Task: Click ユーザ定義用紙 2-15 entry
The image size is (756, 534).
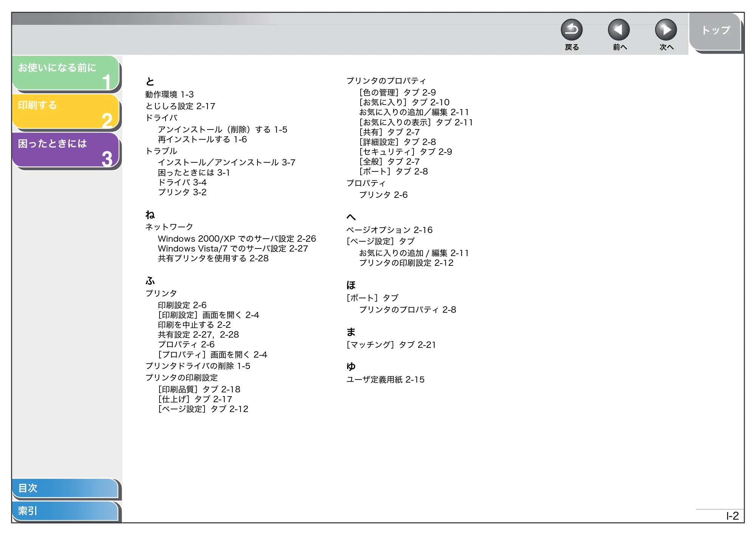Action: [386, 380]
